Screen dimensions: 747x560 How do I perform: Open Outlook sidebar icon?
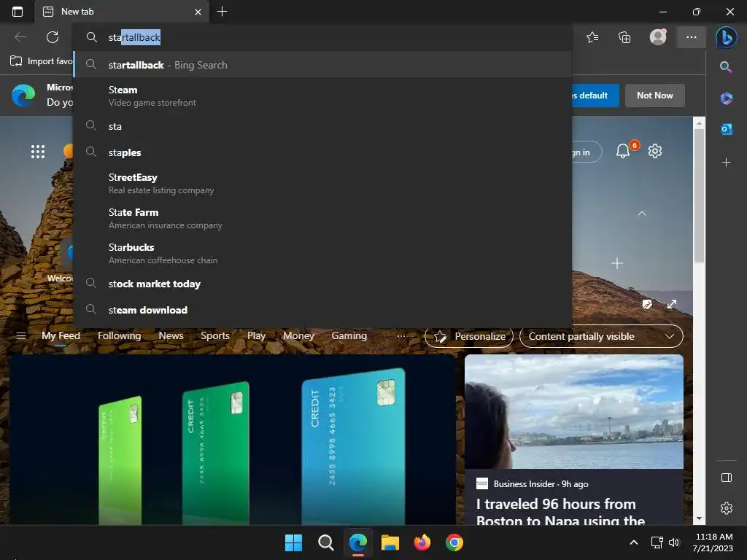726,129
